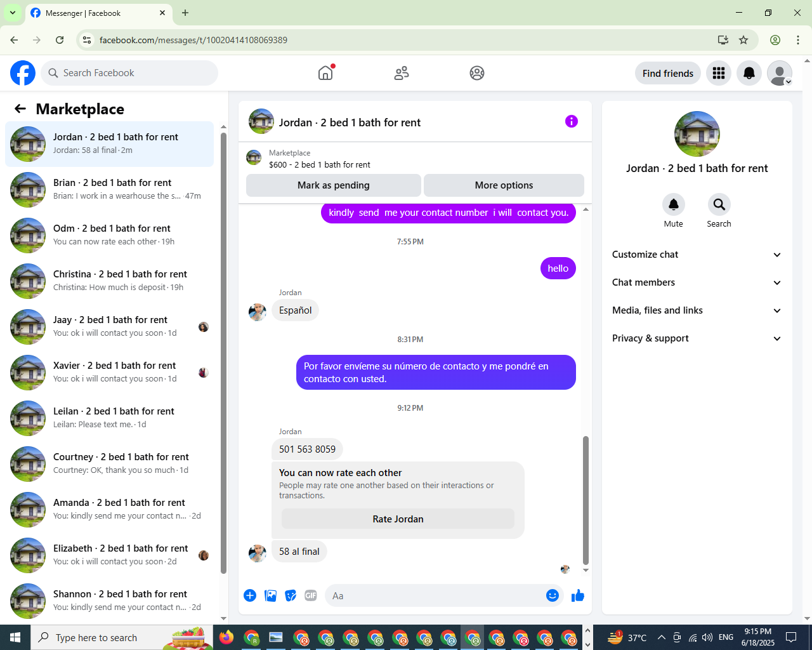This screenshot has height=650, width=812.
Task: Choose a sticker from the composer
Action: [291, 595]
